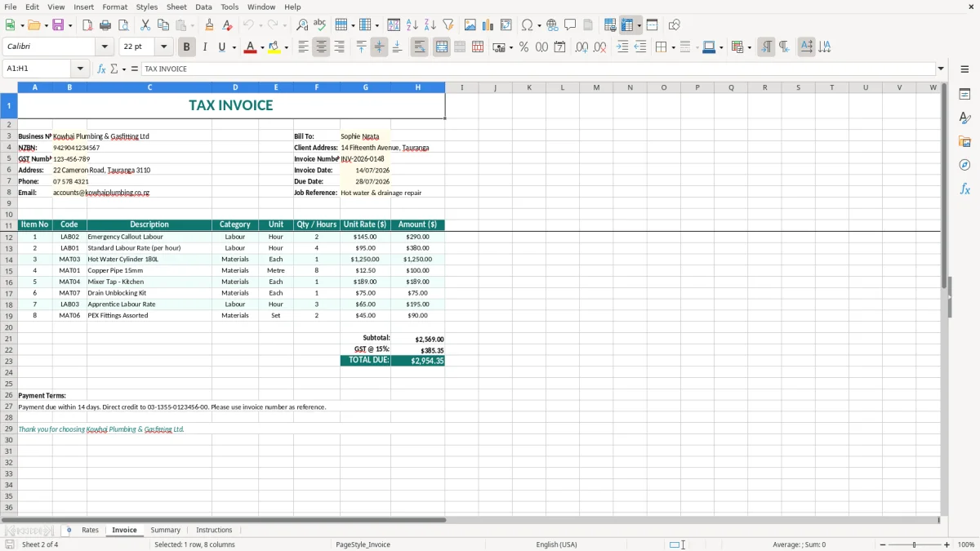The height and width of the screenshot is (551, 980).
Task: Select the TOTAL DUE value $2,954.35
Action: (x=417, y=361)
